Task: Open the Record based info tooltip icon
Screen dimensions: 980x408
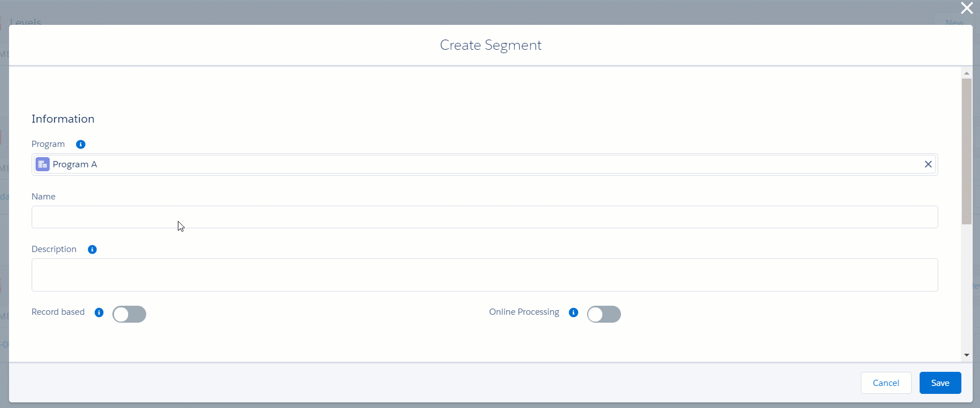Action: [99, 312]
